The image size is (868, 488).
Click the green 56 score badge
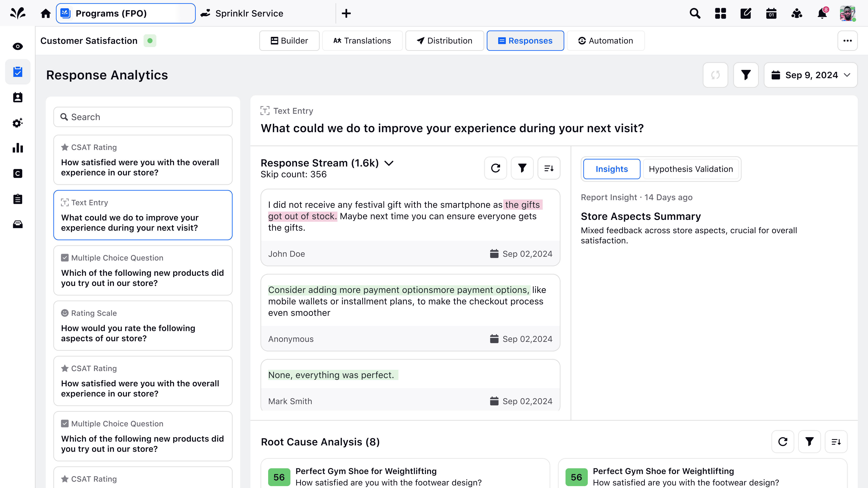pos(279,477)
